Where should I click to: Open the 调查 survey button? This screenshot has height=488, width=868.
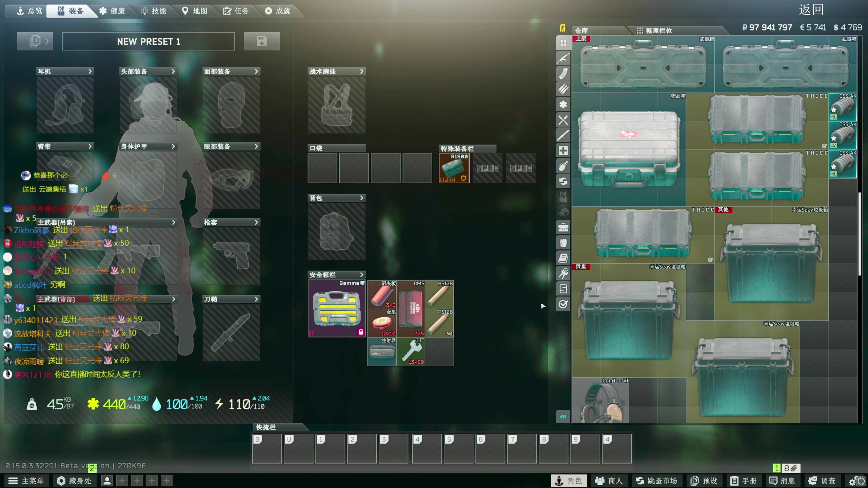[822, 481]
